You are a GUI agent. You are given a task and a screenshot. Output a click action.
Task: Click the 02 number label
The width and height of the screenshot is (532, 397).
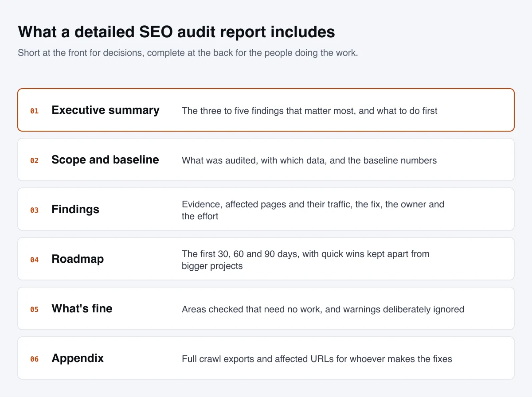34,161
